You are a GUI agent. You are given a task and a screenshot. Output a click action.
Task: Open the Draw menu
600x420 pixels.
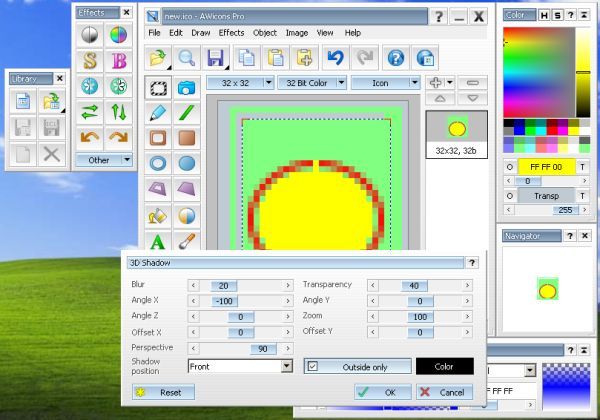point(201,33)
